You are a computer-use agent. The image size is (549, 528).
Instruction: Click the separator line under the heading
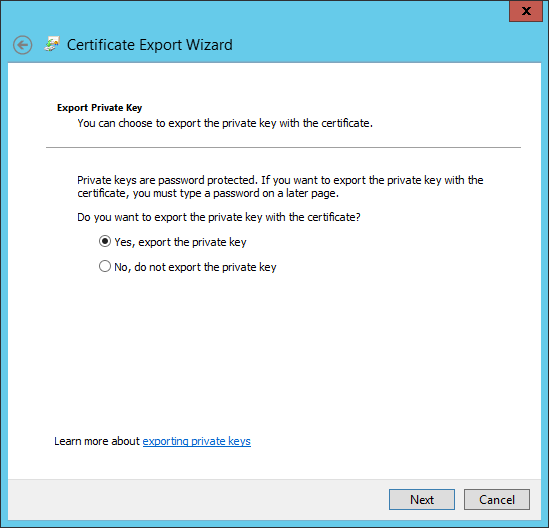pos(283,147)
